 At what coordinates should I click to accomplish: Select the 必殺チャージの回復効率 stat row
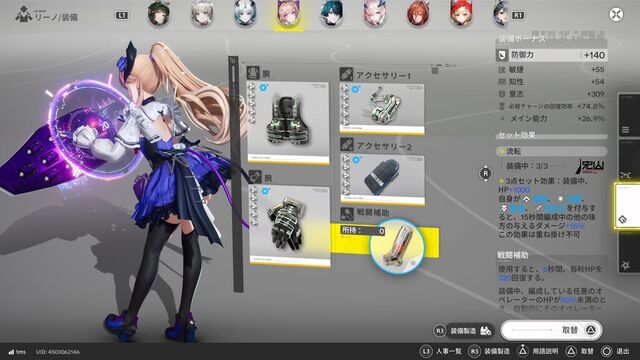point(551,106)
